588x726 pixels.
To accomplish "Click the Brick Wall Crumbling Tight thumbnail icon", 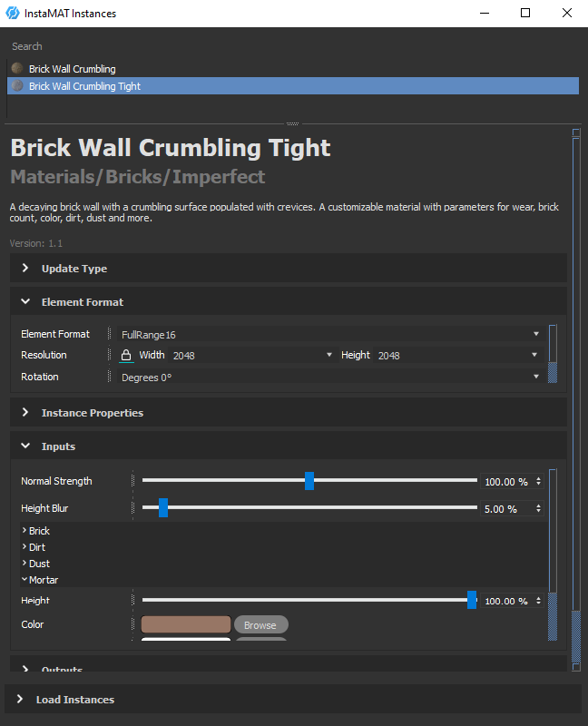I will pos(17,85).
